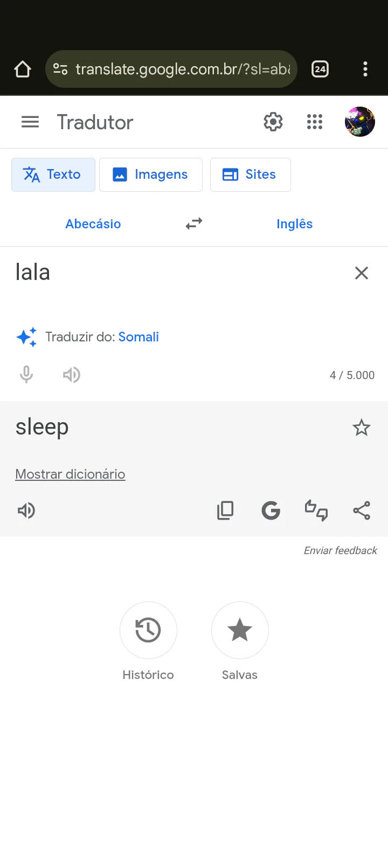
Task: Open Google Translate settings gear
Action: (273, 122)
